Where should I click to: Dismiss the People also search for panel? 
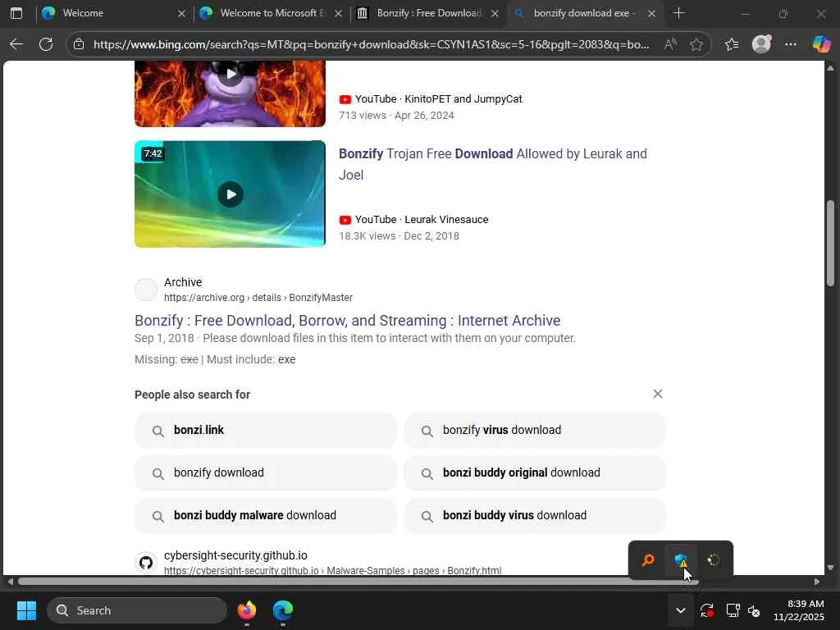pos(657,394)
